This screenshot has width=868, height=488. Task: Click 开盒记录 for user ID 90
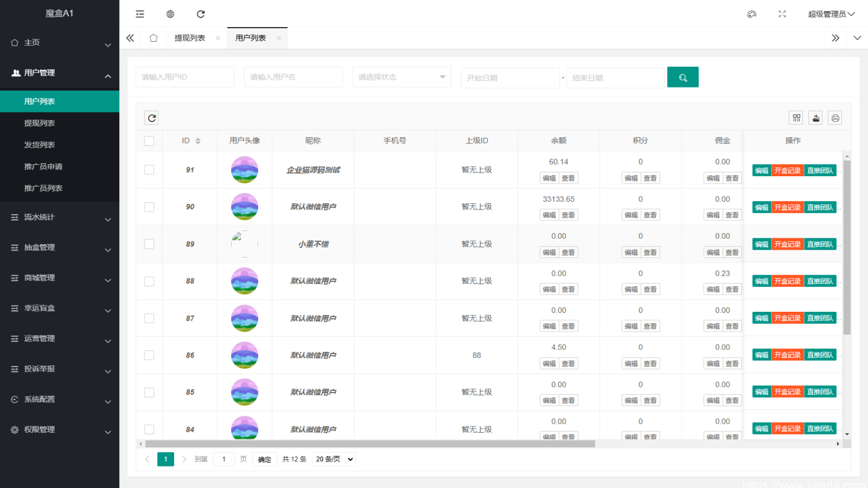coord(787,207)
